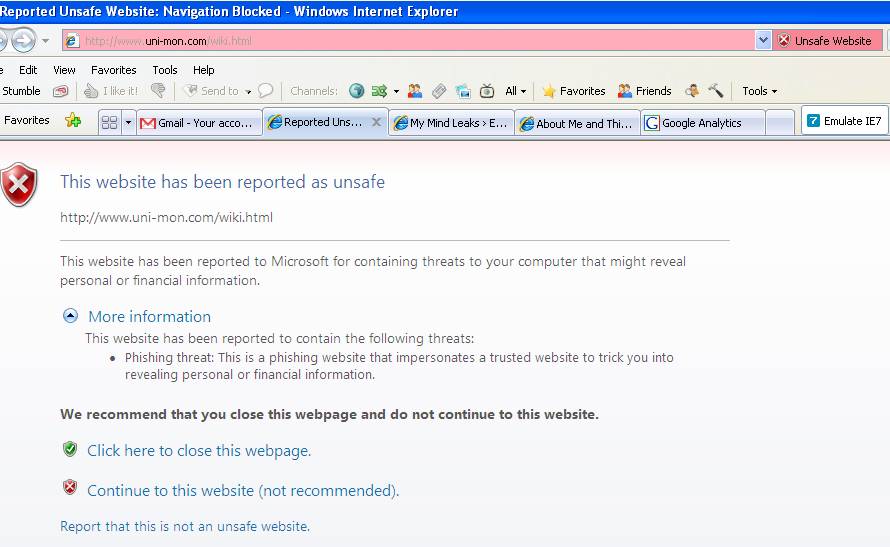Click here to close this webpage link
The width and height of the screenshot is (890, 547).
(x=199, y=451)
